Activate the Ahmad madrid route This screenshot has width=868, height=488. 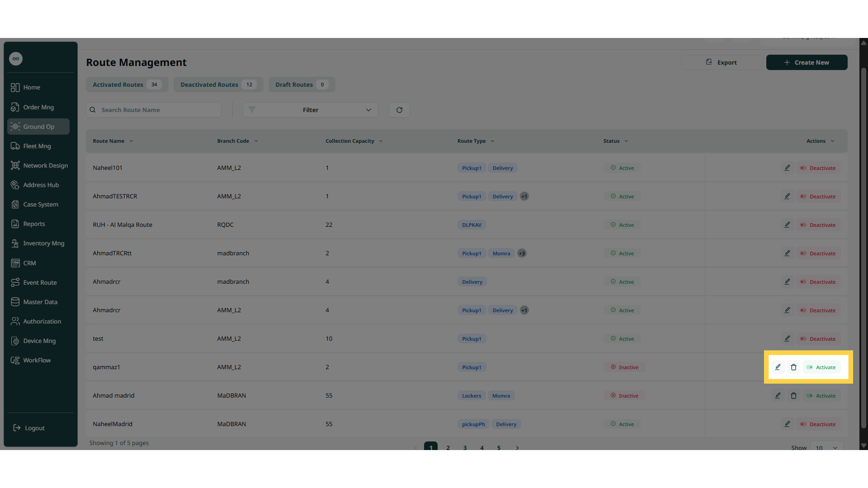coord(821,395)
